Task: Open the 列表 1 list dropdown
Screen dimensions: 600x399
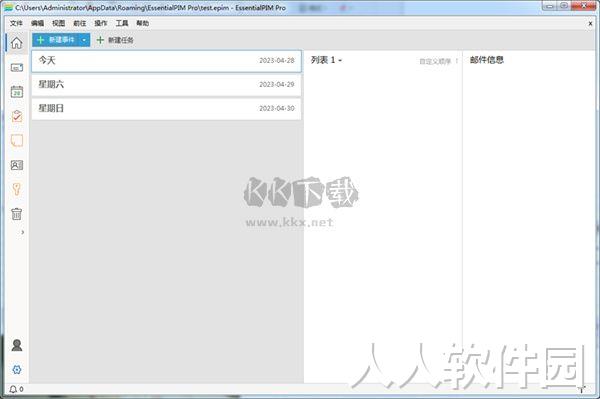Action: click(x=326, y=60)
